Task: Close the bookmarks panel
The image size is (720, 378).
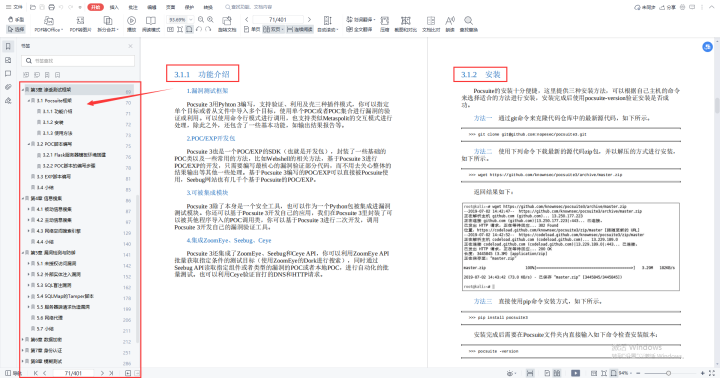Action: 130,46
